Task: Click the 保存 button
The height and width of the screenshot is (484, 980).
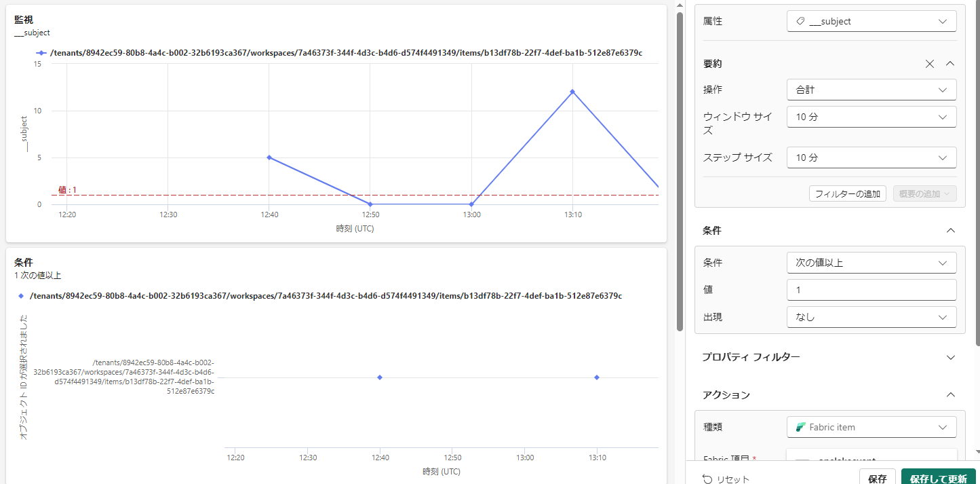Action: coord(877,478)
